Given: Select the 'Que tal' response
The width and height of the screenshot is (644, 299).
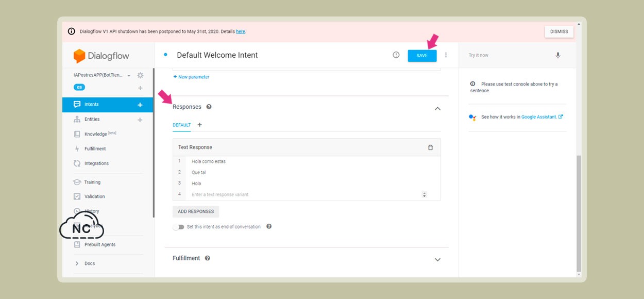Looking at the screenshot, I should (x=199, y=173).
